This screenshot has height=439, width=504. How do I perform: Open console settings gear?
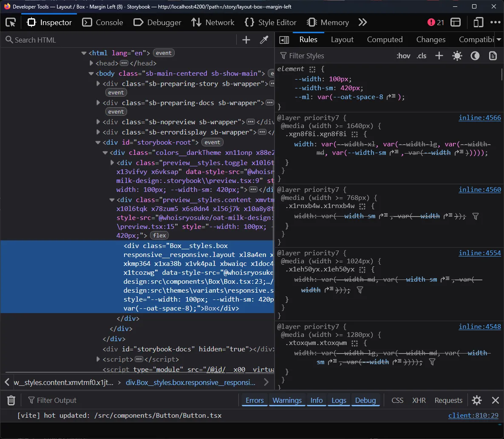click(476, 400)
